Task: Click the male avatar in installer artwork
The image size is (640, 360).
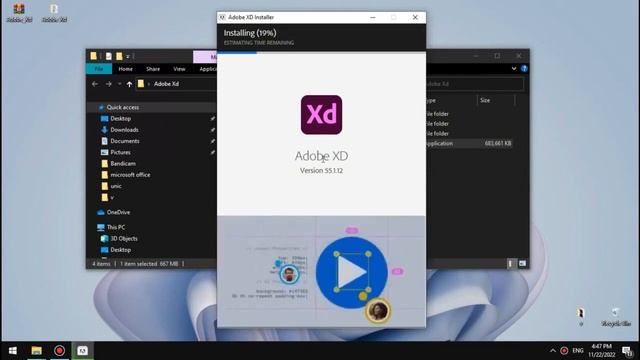Action: (x=289, y=274)
